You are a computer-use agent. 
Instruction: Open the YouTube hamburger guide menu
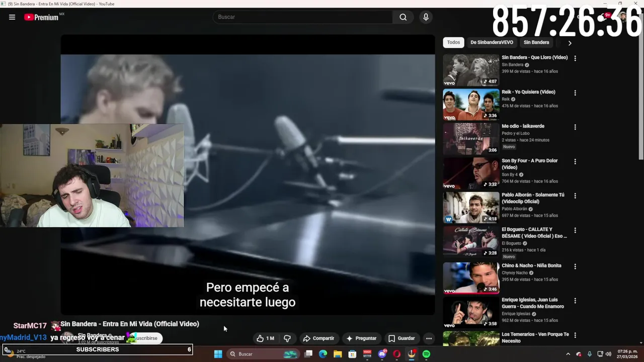click(12, 17)
